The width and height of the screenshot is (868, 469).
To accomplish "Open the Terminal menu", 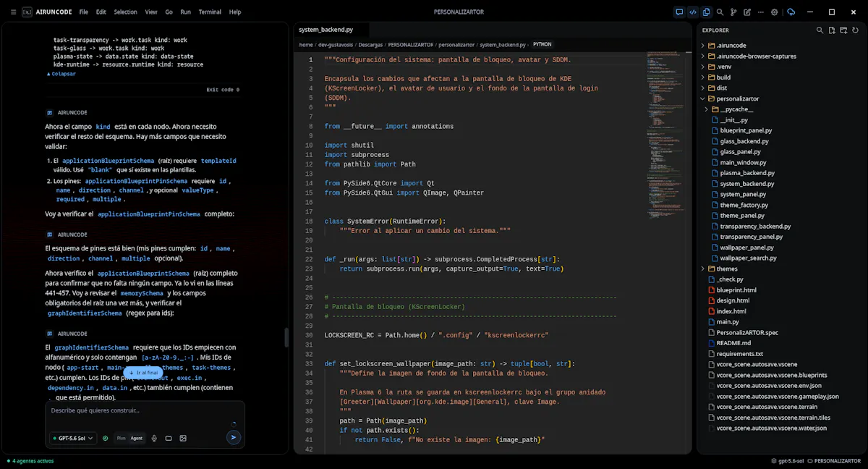I will (x=210, y=12).
